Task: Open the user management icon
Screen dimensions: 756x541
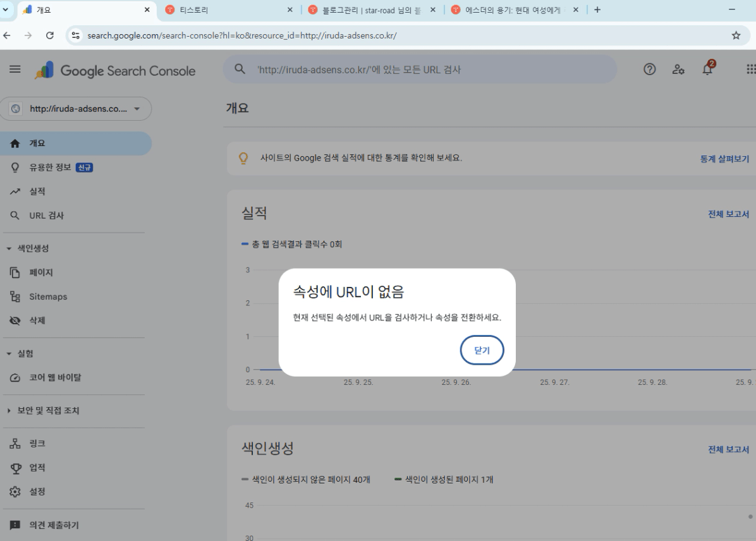Action: point(678,70)
